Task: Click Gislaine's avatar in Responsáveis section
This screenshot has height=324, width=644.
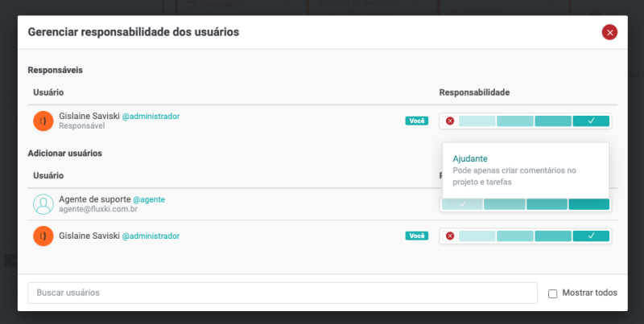Action: [x=43, y=121]
